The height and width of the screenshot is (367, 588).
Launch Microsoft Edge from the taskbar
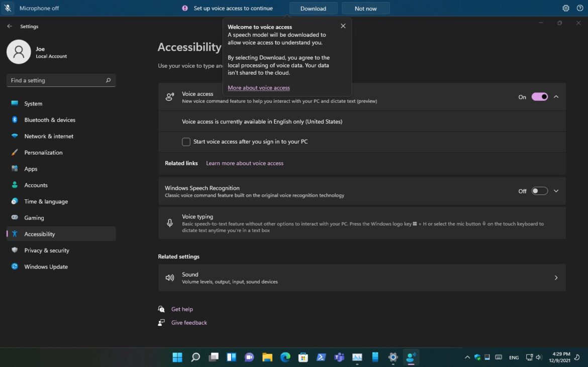point(285,357)
